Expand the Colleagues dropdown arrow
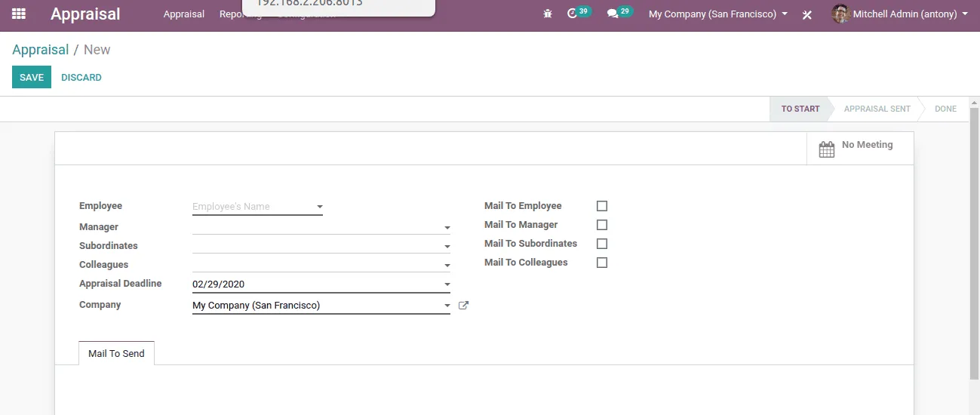 coord(447,266)
